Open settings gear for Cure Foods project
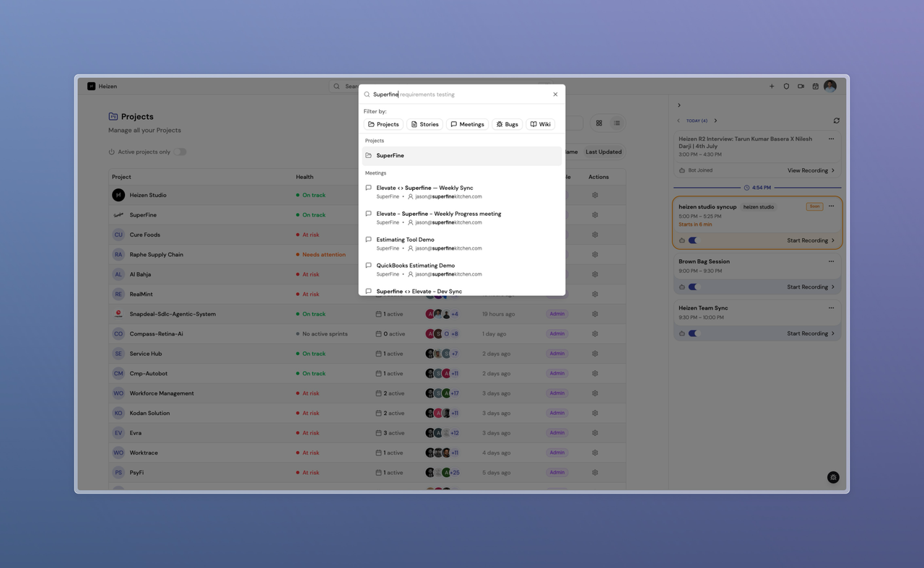The width and height of the screenshot is (924, 568). click(x=595, y=235)
